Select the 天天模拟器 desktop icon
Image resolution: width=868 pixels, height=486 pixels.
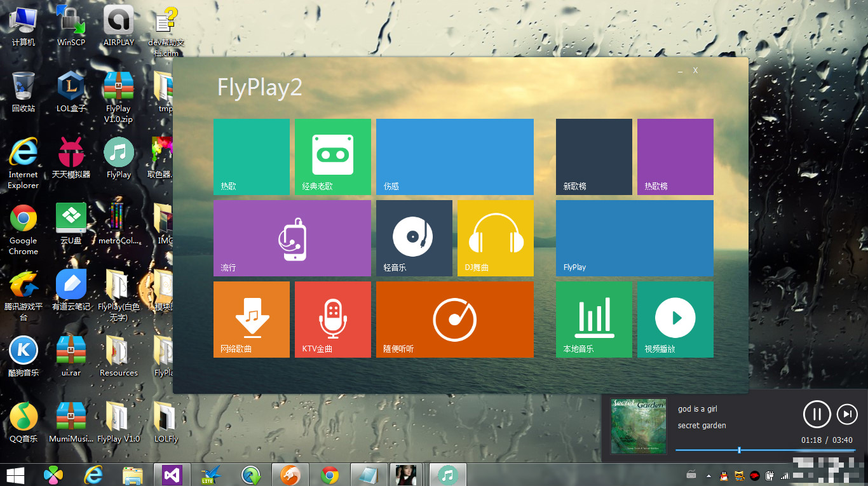click(71, 159)
